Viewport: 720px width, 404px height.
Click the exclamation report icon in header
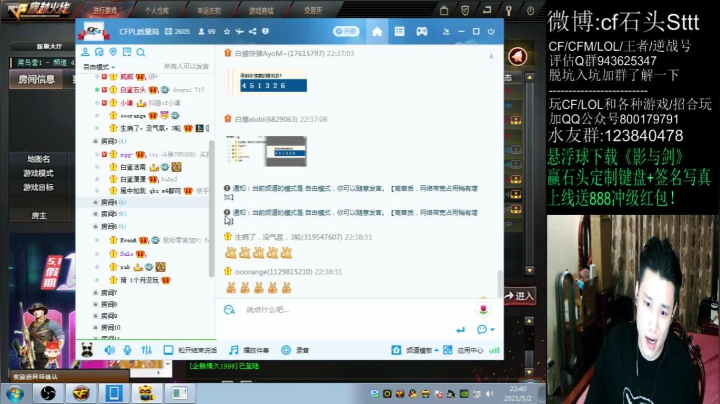coord(265,31)
